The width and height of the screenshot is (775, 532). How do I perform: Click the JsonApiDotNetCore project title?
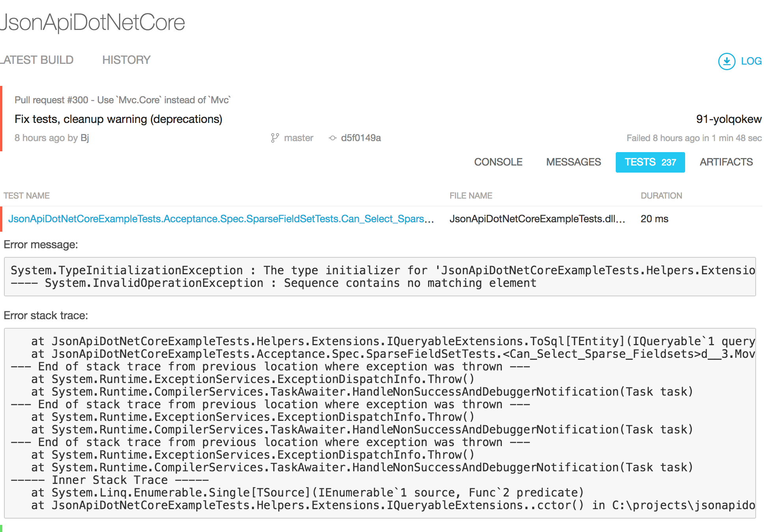pos(92,22)
